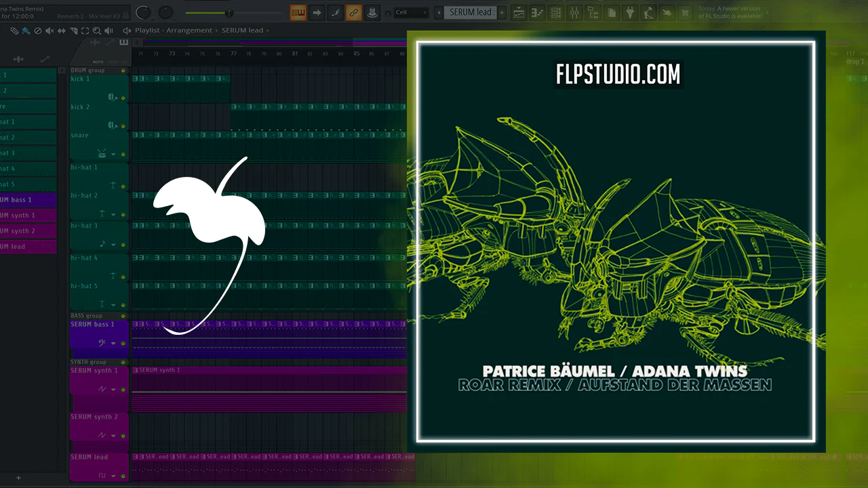This screenshot has height=488, width=868.
Task: Mute the snare track
Action: (123, 155)
